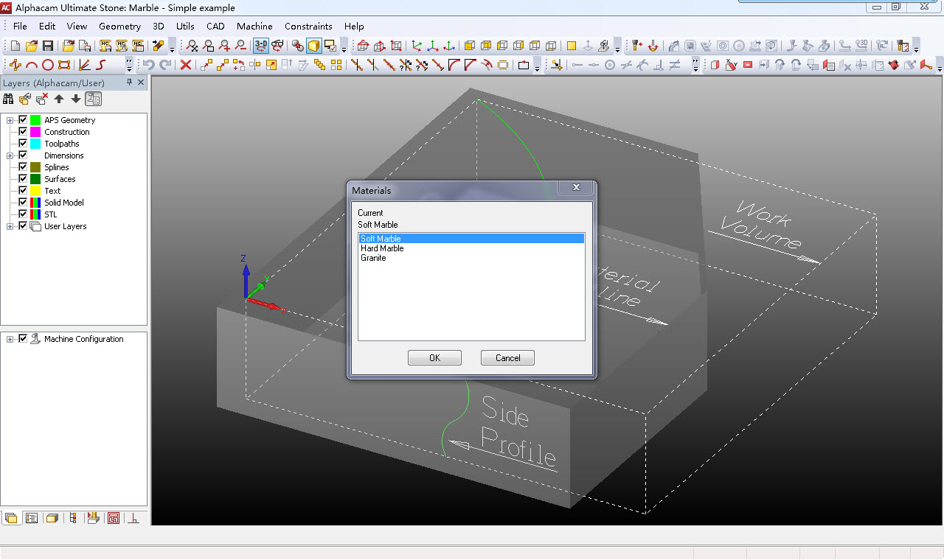Click the yellow square plane icon
944x560 pixels.
572,46
